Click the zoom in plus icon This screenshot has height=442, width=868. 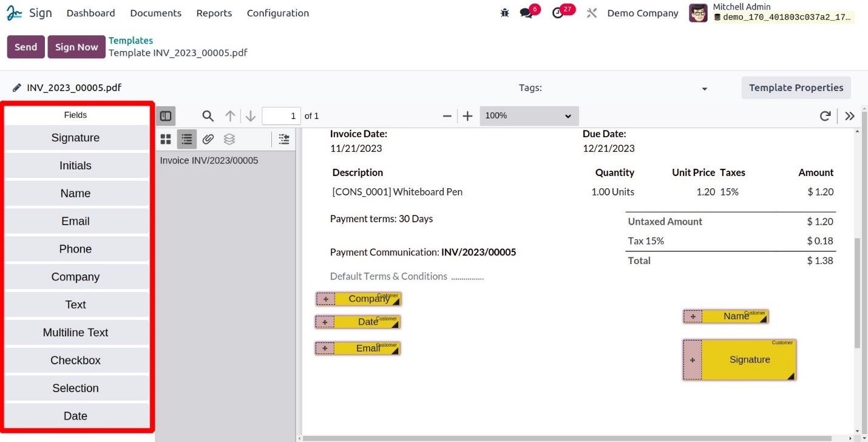coord(467,116)
